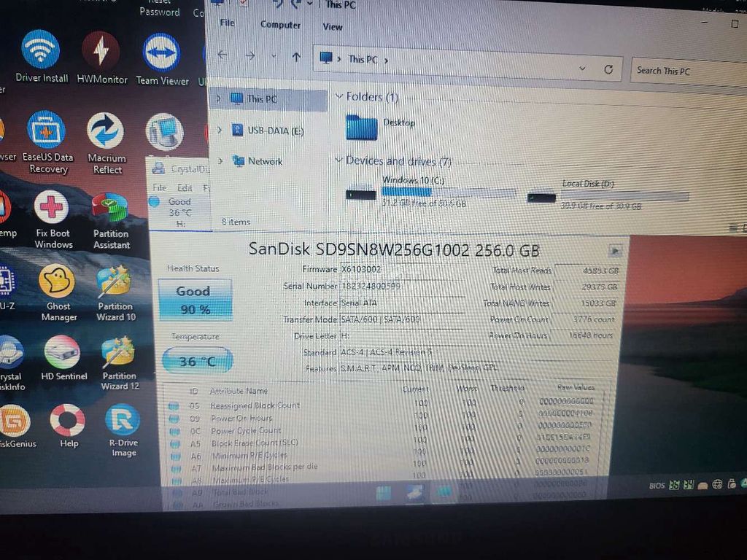Click the Firmware X6103002 field
Image resolution: width=747 pixels, height=560 pixels.
pos(402,269)
